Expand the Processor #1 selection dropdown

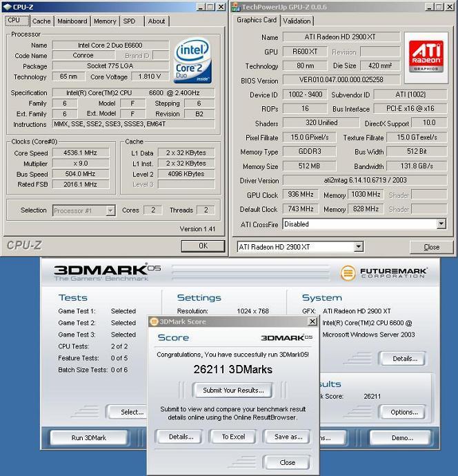click(x=110, y=210)
